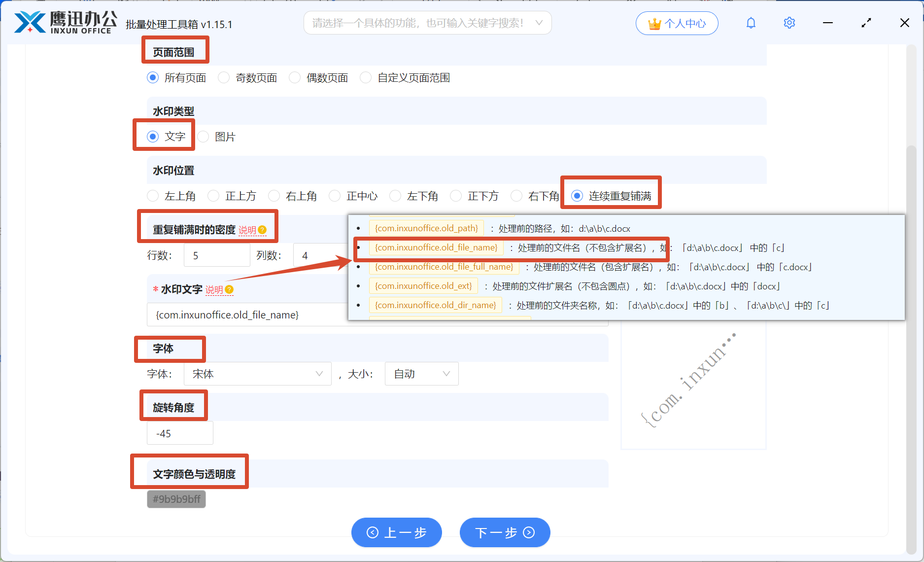Set watermark position to 右上角
Viewport: 924px width, 562px height.
[x=274, y=196]
